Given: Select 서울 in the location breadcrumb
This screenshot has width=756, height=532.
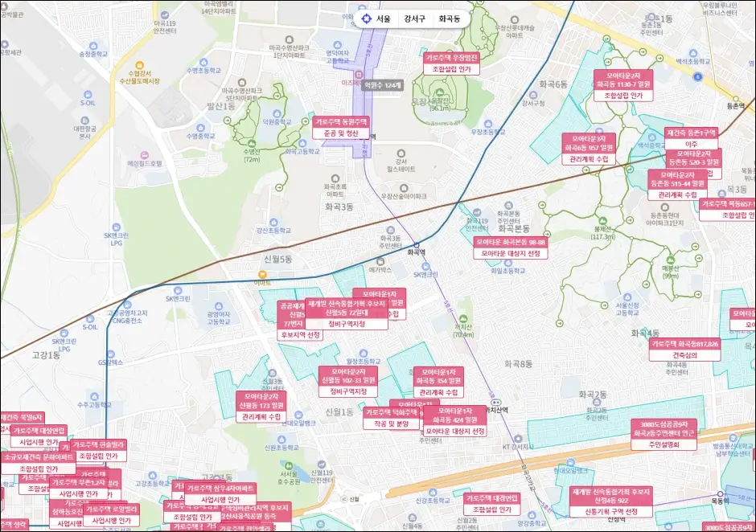Looking at the screenshot, I should pos(384,19).
